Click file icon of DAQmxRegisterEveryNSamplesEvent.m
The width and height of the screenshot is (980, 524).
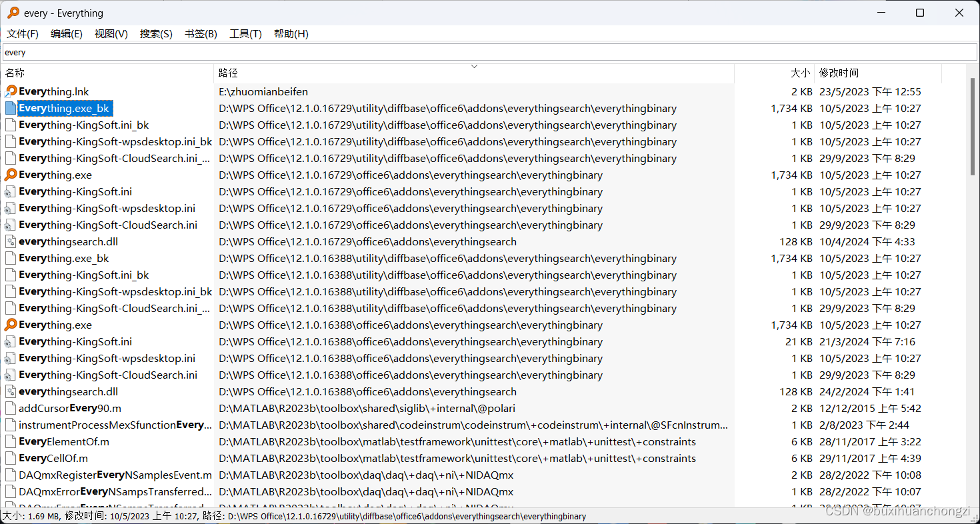(11, 475)
